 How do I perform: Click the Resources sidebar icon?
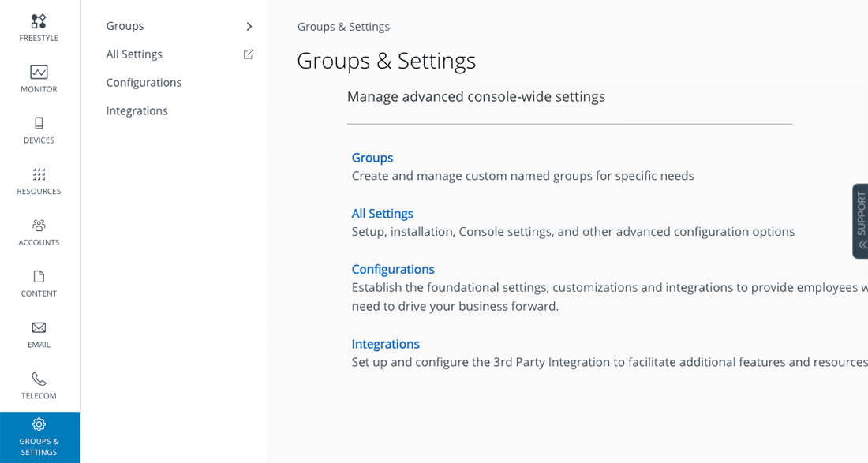pos(38,177)
